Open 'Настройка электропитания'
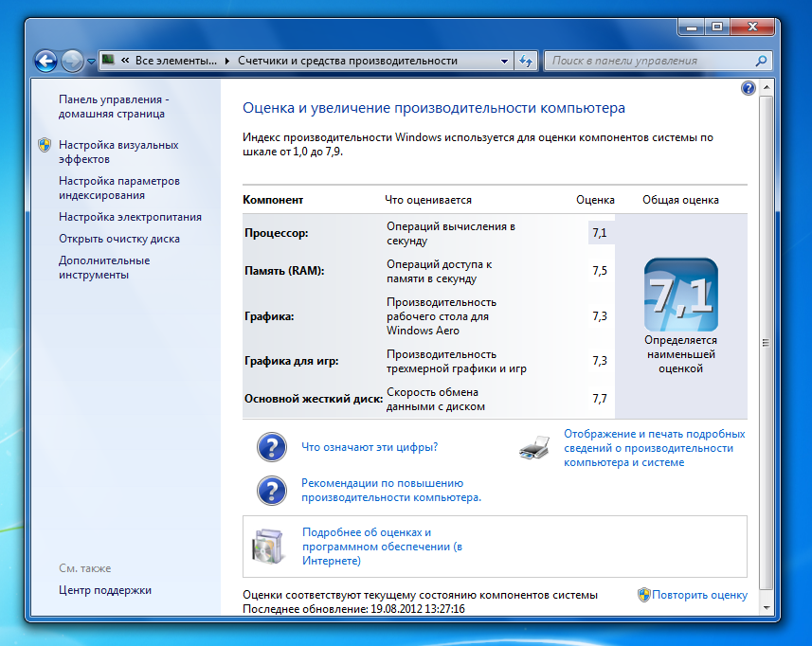Viewport: 812px width, 646px height. [130, 217]
